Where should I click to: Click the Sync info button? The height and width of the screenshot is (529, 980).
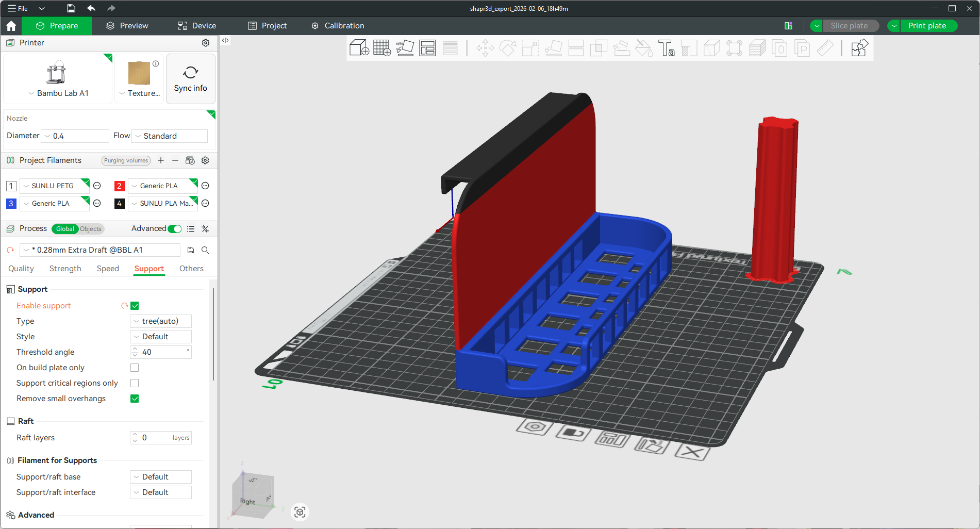191,79
